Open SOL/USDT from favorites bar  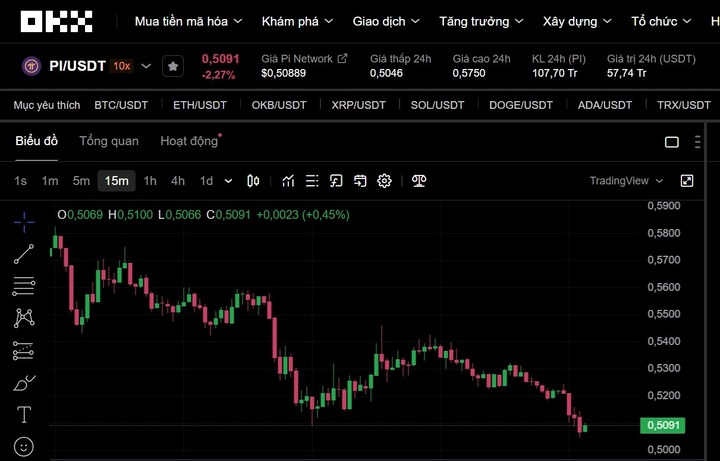(437, 105)
